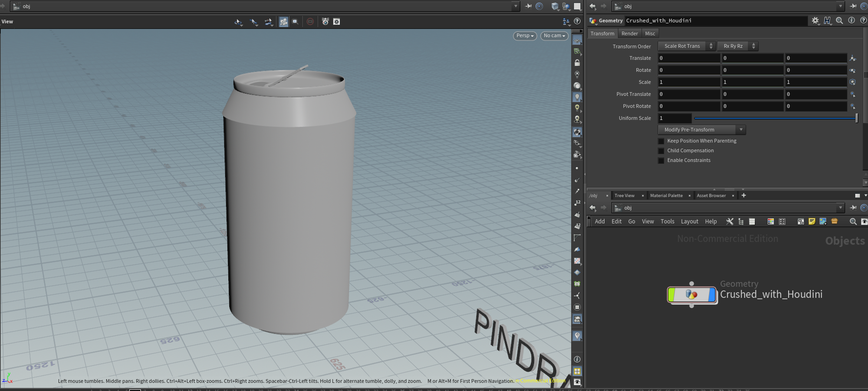Viewport: 868px width, 391px height.
Task: Click the background image icon in network toolbar
Action: 823,222
